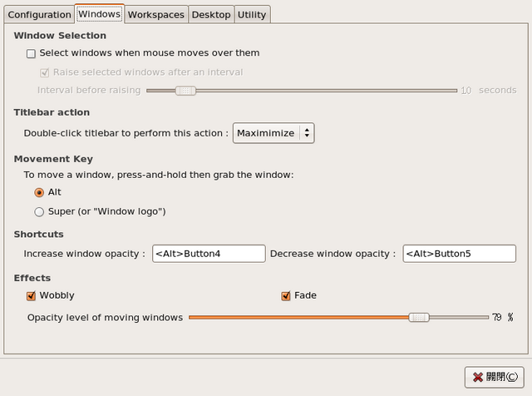Open the Maximimize titlebar action dropdown

[x=273, y=133]
